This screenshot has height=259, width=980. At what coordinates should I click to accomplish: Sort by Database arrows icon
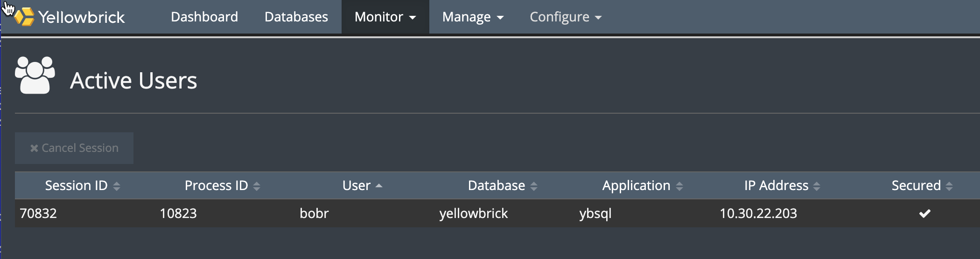(x=534, y=186)
